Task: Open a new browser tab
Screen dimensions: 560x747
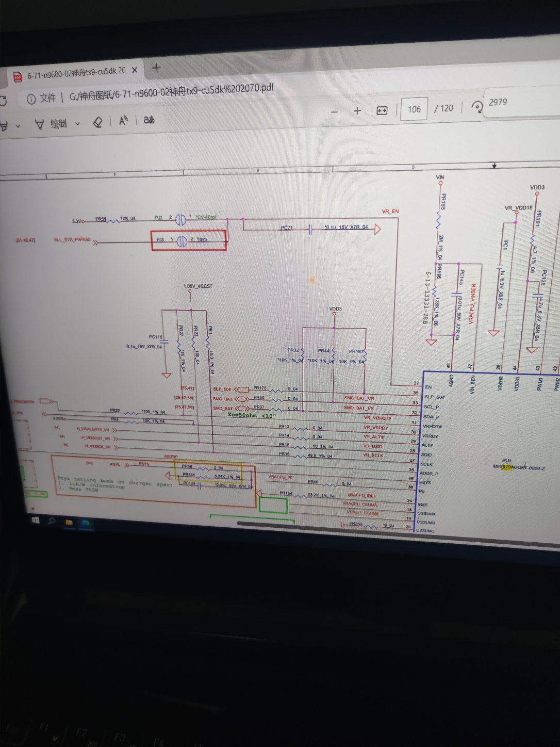Action: [x=156, y=68]
